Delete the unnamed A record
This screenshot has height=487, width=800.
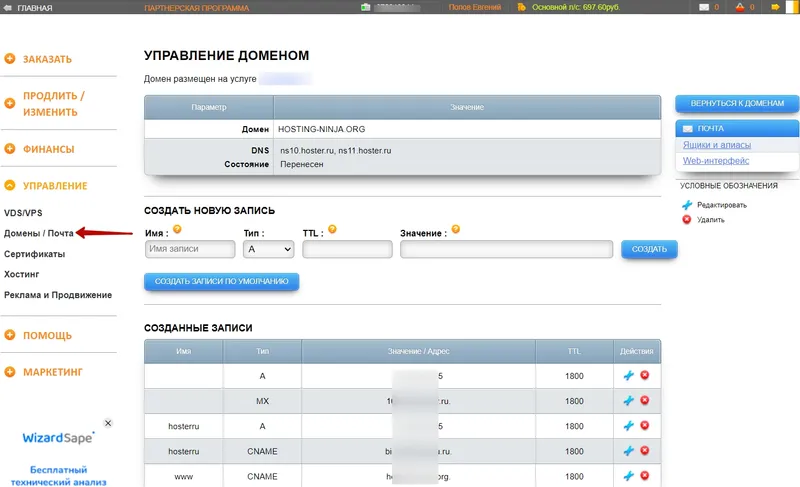coord(645,375)
